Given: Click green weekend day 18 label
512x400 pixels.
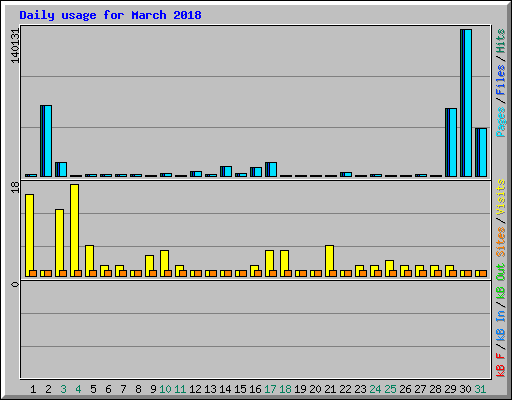Looking at the screenshot, I should click(285, 389).
